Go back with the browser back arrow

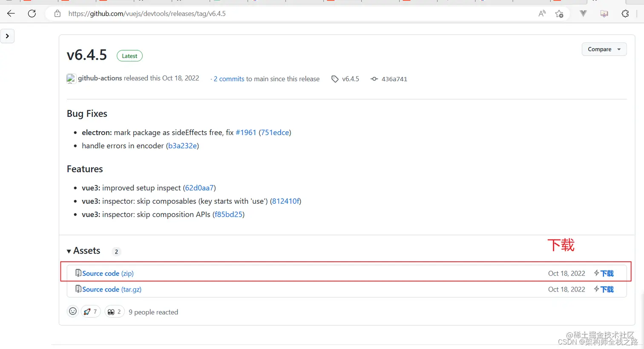pos(11,14)
